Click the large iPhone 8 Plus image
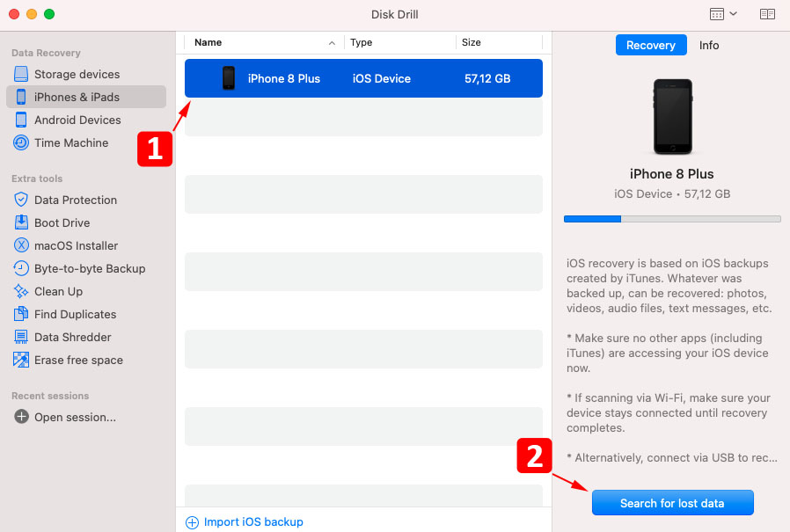The height and width of the screenshot is (532, 790). pyautogui.click(x=673, y=117)
